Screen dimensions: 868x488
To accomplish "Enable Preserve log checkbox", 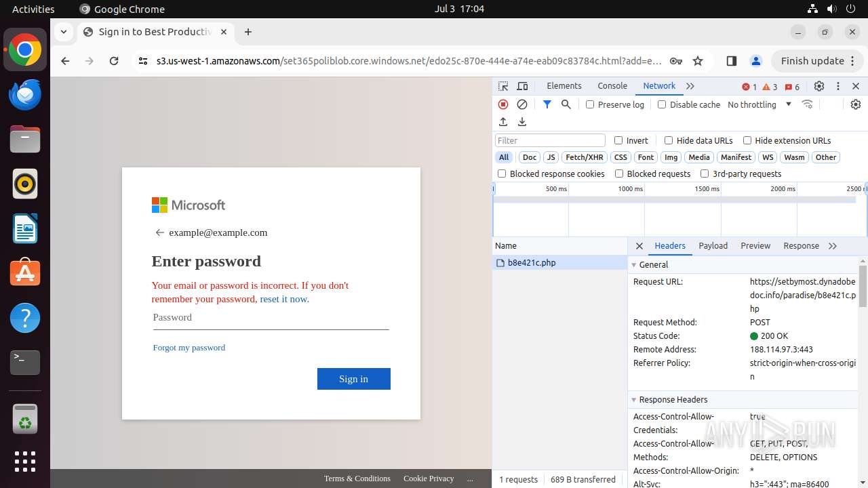I will [590, 104].
